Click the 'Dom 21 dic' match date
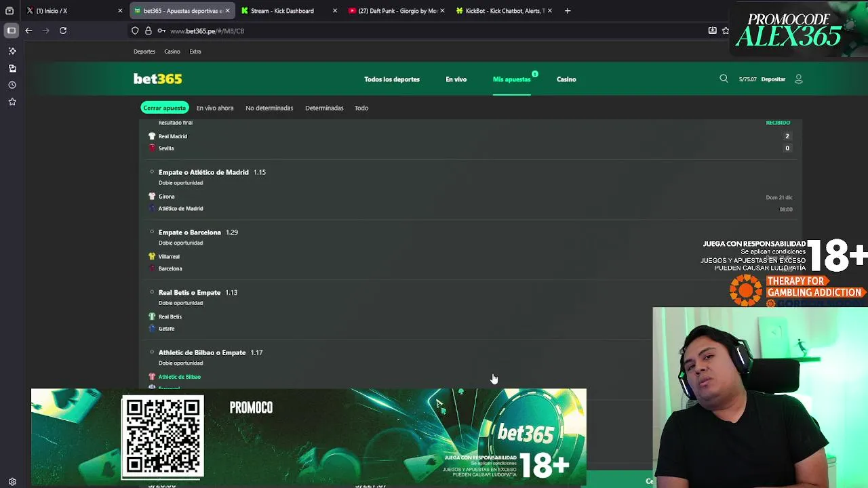This screenshot has height=488, width=868. [779, 197]
